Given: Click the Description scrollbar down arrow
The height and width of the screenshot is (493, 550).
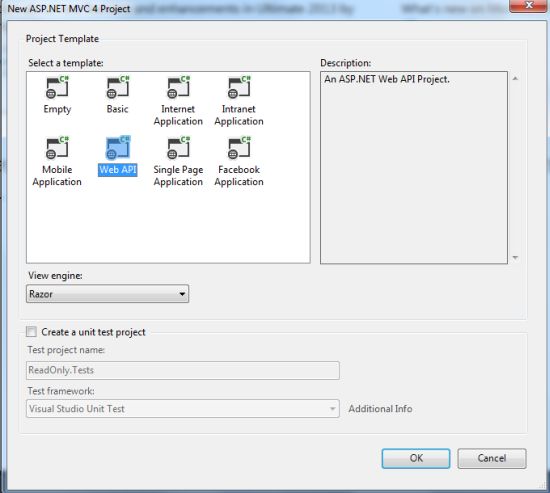Looking at the screenshot, I should coord(515,258).
